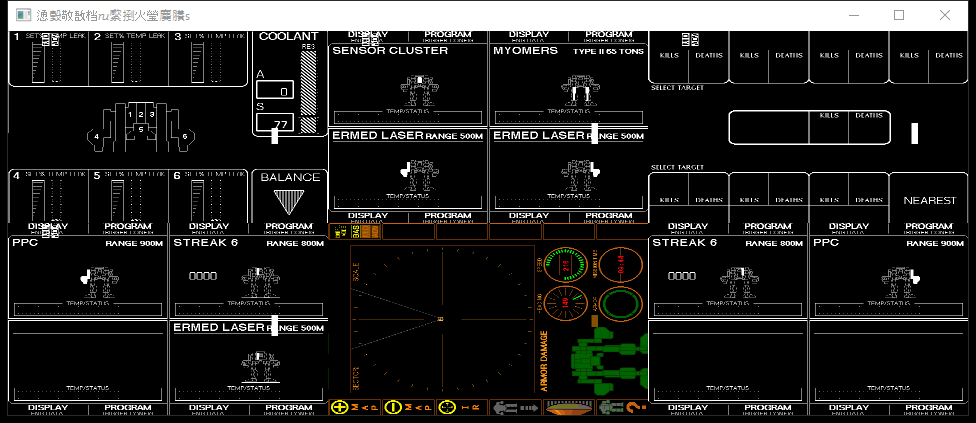
Task: Click DISPLAY above the right STREAK 6 panel
Action: point(688,226)
